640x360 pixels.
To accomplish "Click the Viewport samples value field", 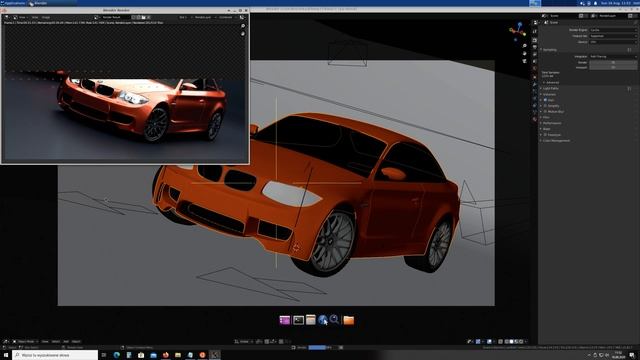I will (613, 67).
